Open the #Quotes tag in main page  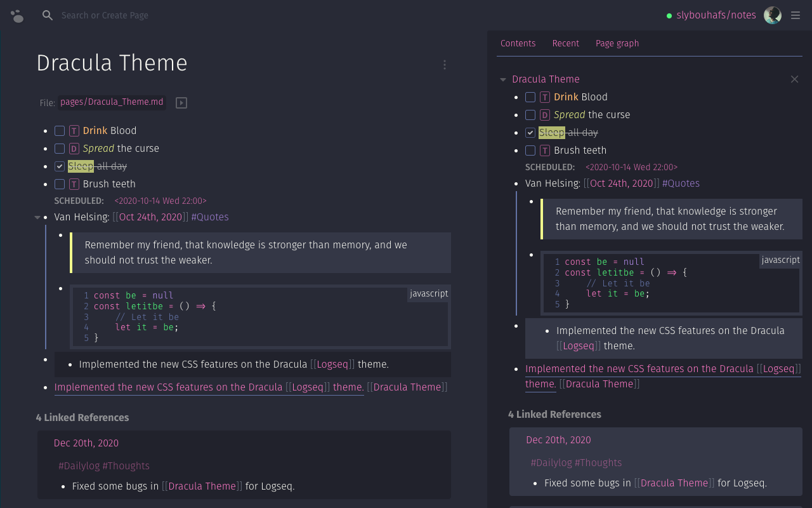[210, 217]
